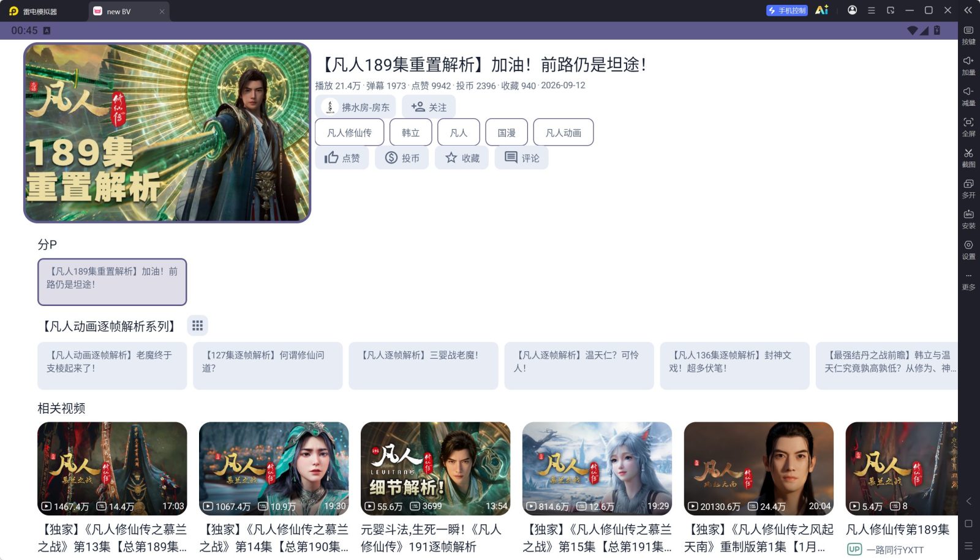Open series item 老魔终于支棱起来了
This screenshot has height=560, width=980.
[x=112, y=366]
